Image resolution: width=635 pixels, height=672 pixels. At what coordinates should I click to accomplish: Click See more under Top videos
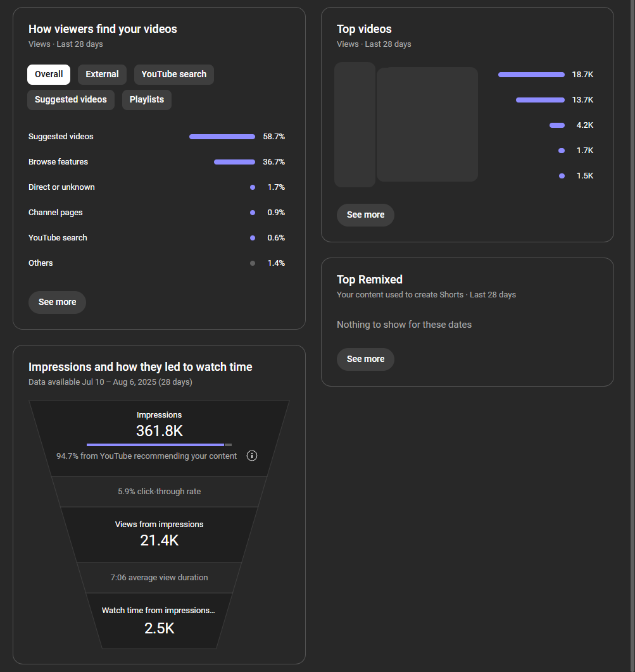pyautogui.click(x=365, y=215)
